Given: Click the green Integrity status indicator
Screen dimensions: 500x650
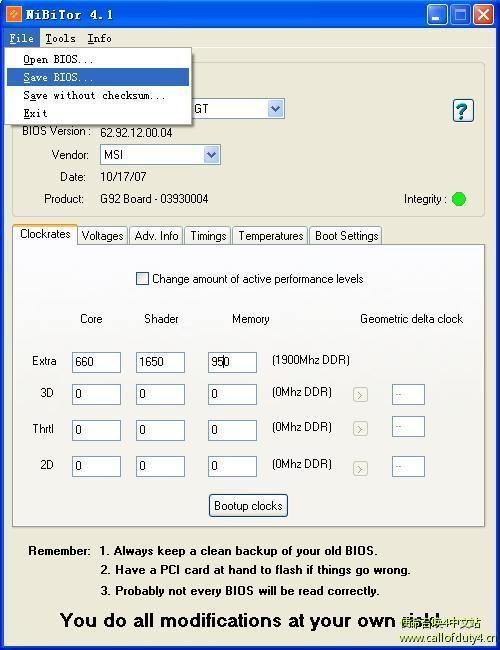Looking at the screenshot, I should coord(459,199).
